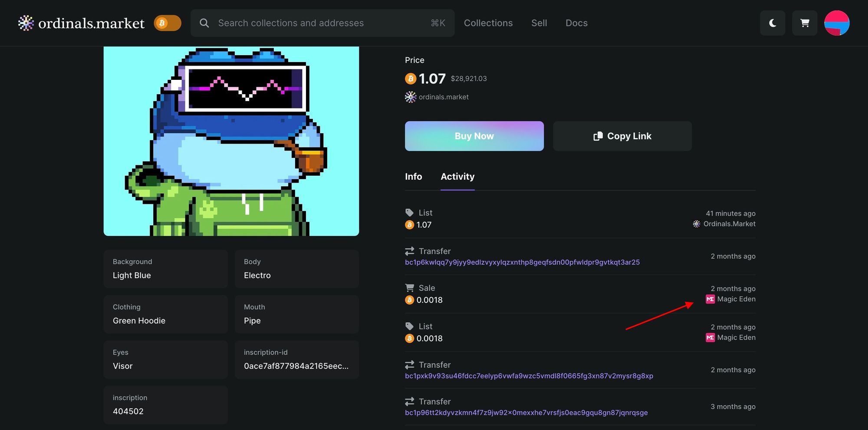Click the cart icon next to the Sale activity

(409, 288)
